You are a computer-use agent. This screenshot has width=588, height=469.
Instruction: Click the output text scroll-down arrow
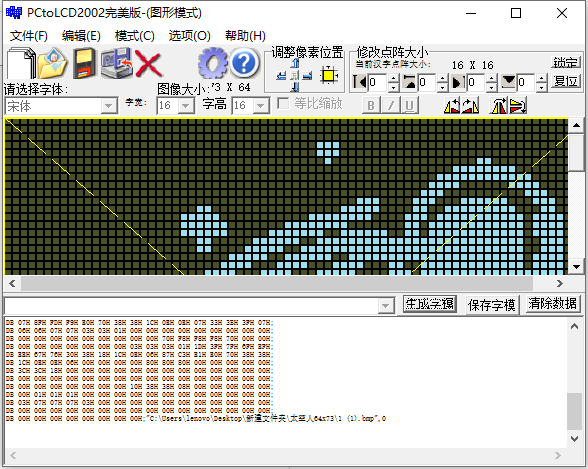point(574,439)
